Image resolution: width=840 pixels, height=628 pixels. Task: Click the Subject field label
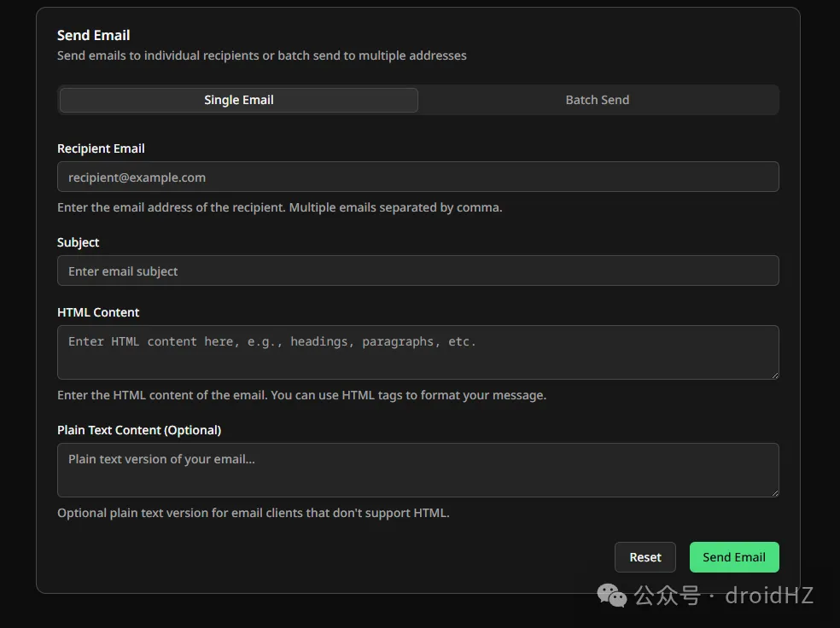tap(79, 242)
